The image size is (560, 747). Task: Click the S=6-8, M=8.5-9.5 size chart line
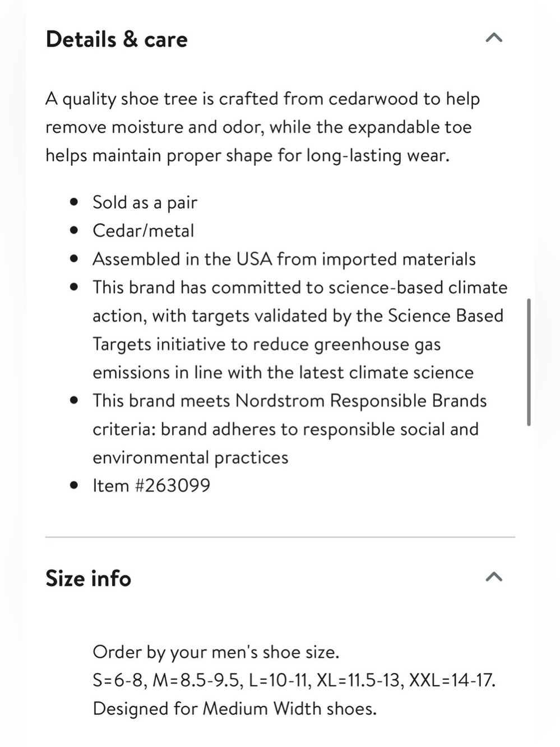pyautogui.click(x=294, y=680)
